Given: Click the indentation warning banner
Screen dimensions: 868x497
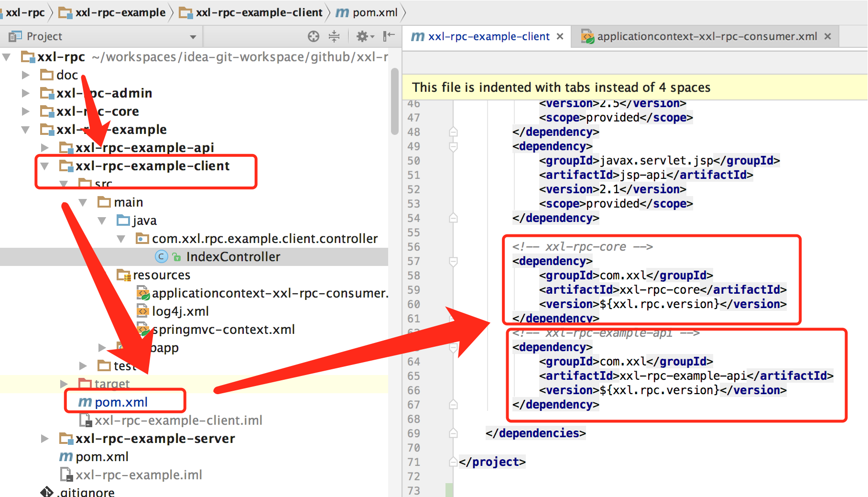Looking at the screenshot, I should (635, 87).
